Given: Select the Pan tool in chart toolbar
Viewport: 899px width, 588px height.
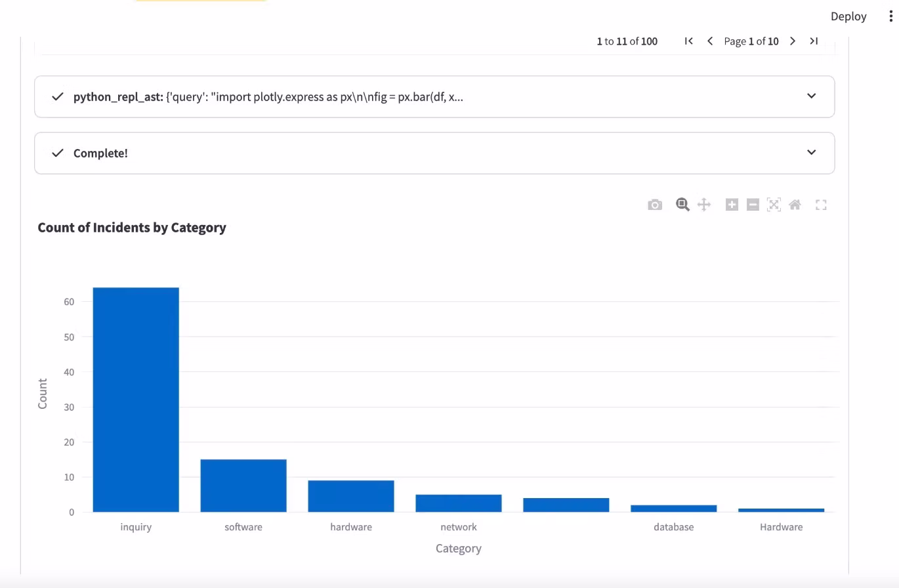Looking at the screenshot, I should (704, 205).
